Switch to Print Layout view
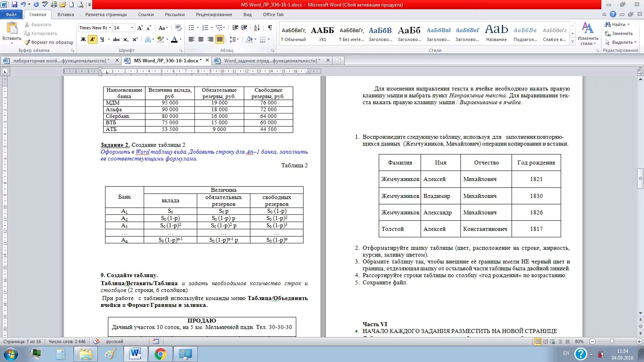This screenshot has width=644, height=362. 538,341
